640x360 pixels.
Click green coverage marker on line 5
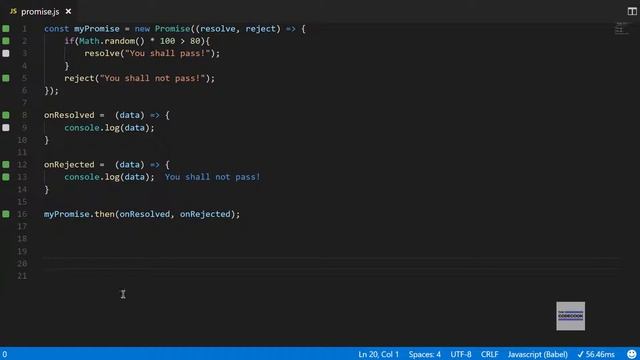tap(6, 78)
